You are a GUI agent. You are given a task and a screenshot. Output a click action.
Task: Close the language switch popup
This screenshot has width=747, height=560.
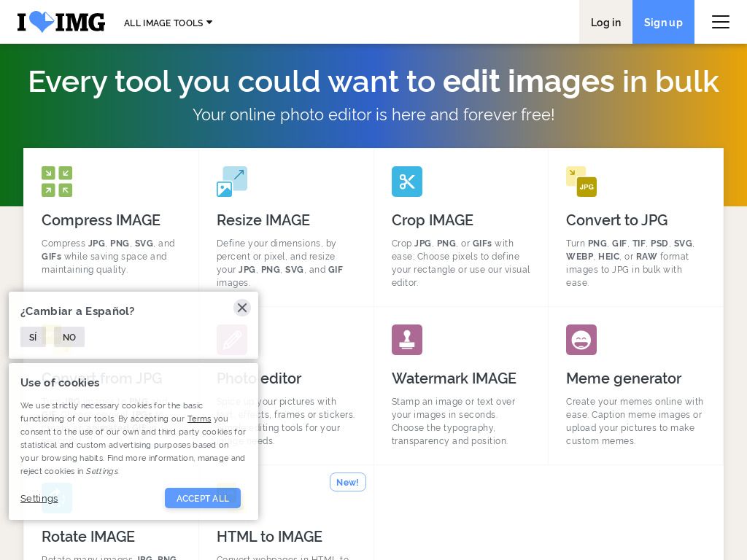coord(242,308)
